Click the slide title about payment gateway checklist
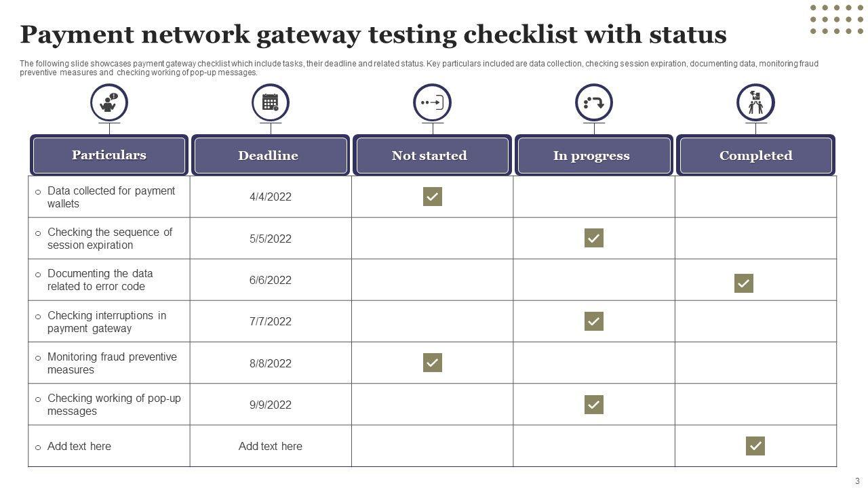Image resolution: width=868 pixels, height=488 pixels. click(x=373, y=34)
